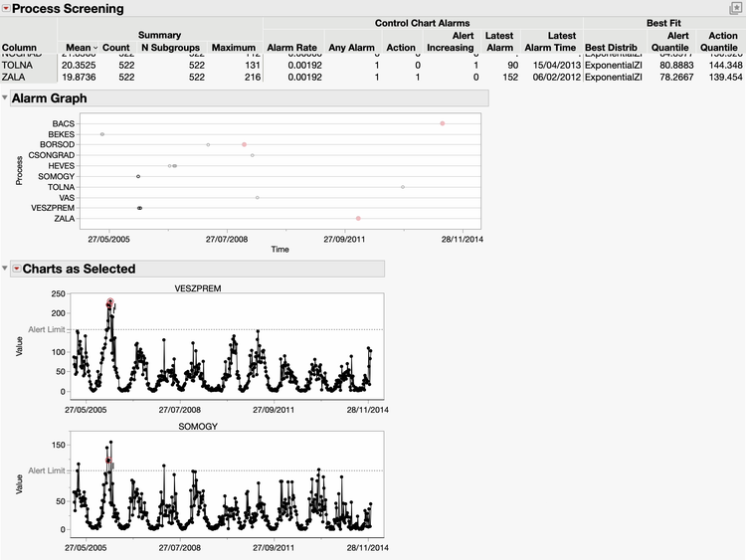Click the Best Distrib column header
This screenshot has height=560, width=746.
[610, 48]
